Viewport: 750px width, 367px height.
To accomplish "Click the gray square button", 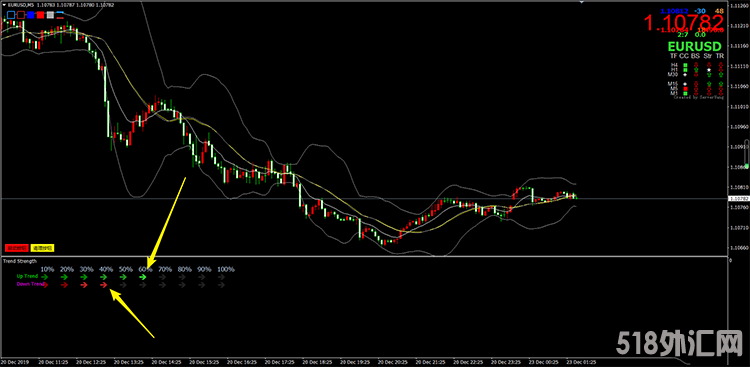I will 50,15.
